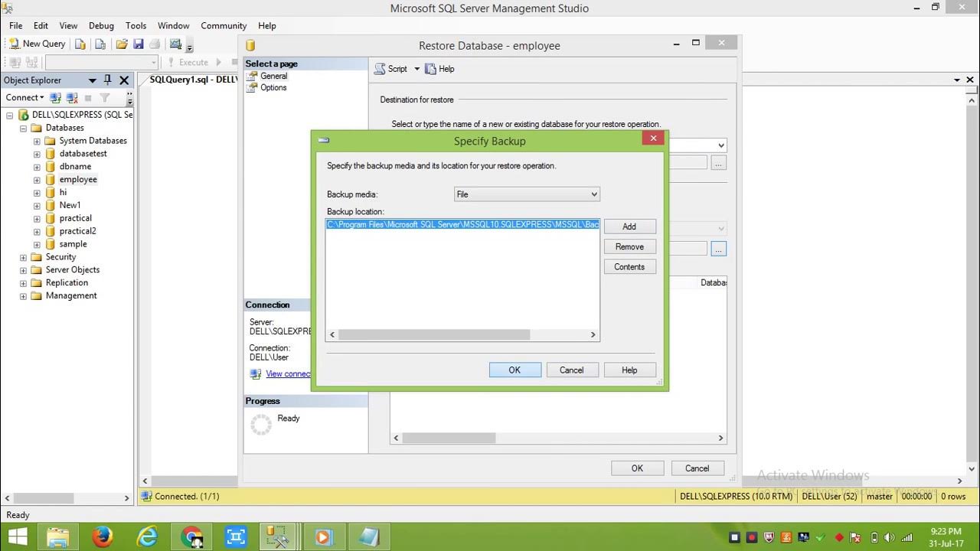Click Cancel in Specify Backup dialog
The image size is (980, 551).
coord(571,370)
